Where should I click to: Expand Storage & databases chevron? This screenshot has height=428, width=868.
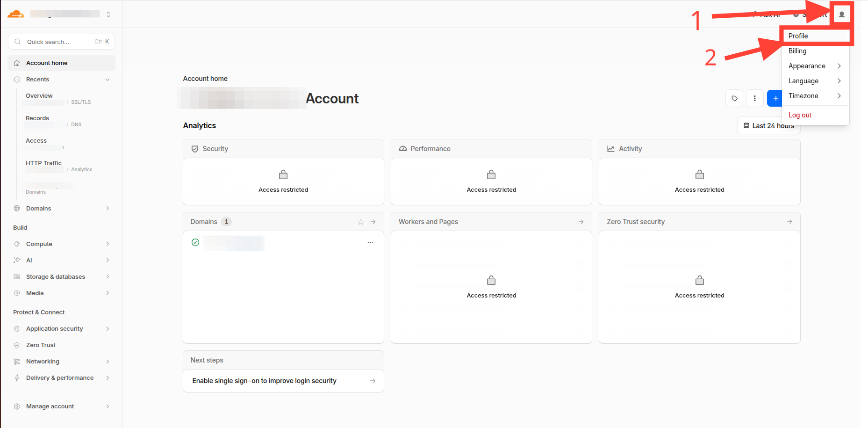pyautogui.click(x=108, y=277)
